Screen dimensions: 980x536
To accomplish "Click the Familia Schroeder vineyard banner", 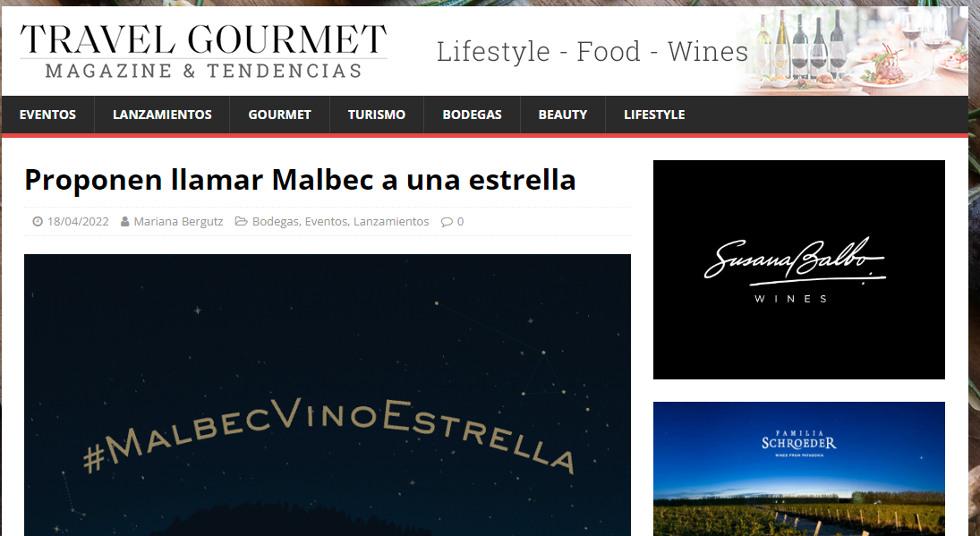I will [798, 469].
